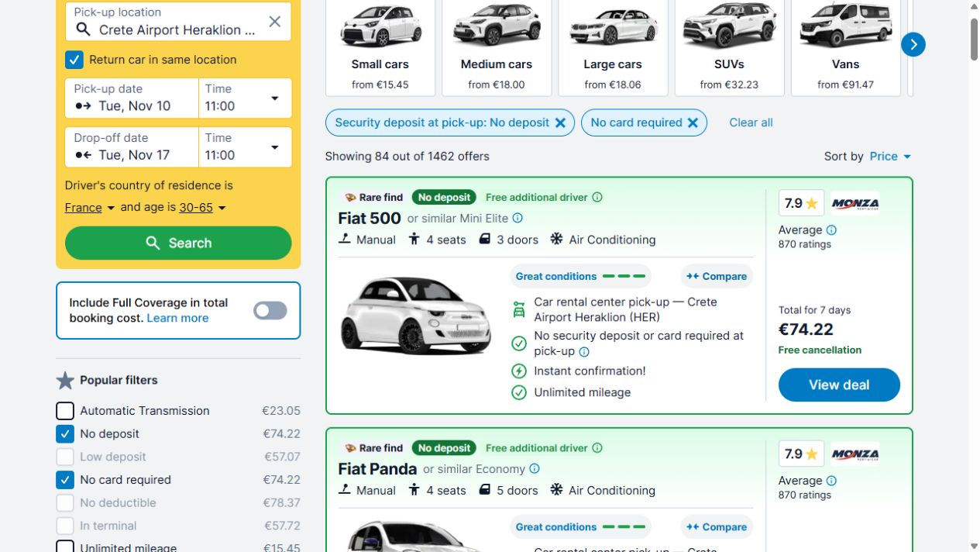This screenshot has width=980, height=552.
Task: Open info icon beside Fiat Panda Average rating
Action: (831, 481)
